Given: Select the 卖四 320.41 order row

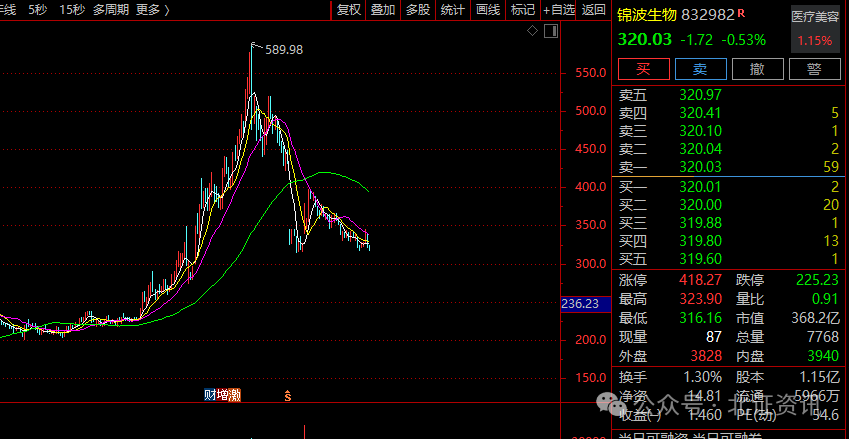Looking at the screenshot, I should [x=729, y=114].
